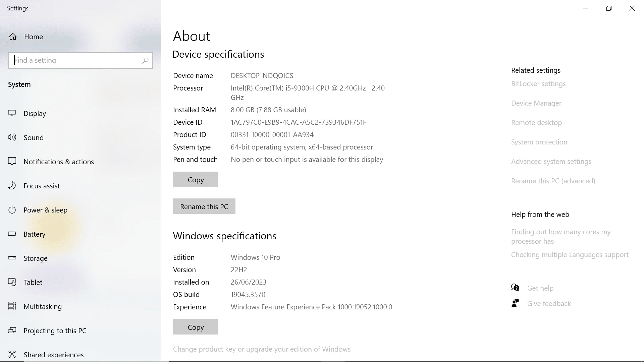Image resolution: width=644 pixels, height=362 pixels.
Task: Click the Display monitor icon
Action: coord(12,113)
